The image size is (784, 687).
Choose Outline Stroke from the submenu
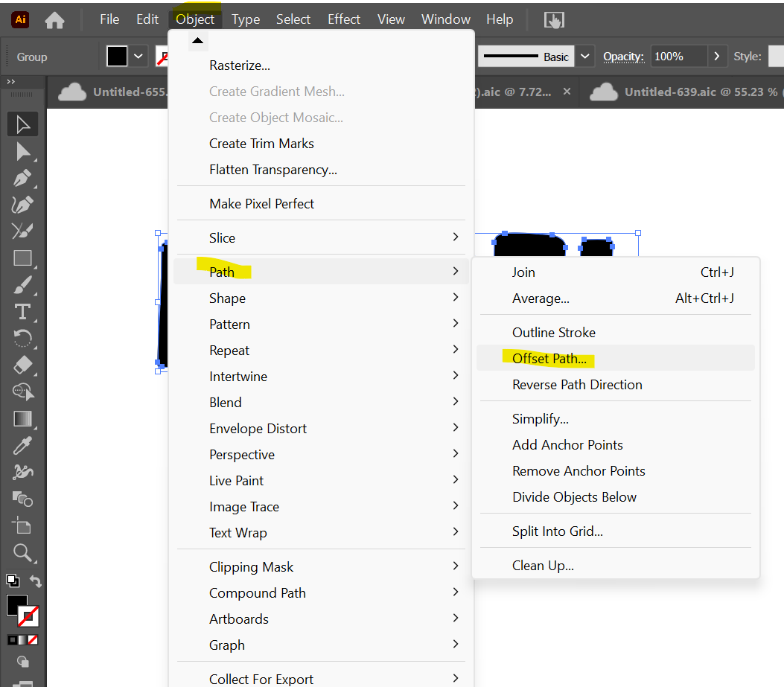(554, 333)
